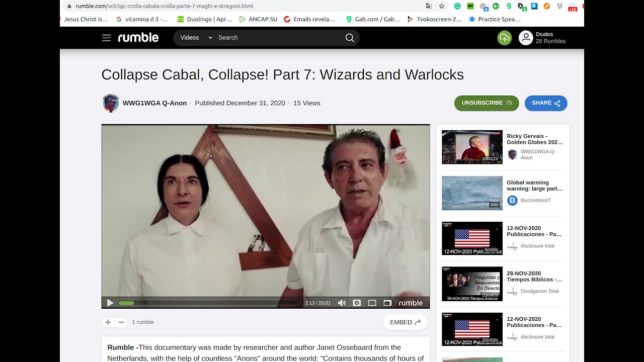
Task: Click the browser address bar URL
Action: [x=165, y=6]
